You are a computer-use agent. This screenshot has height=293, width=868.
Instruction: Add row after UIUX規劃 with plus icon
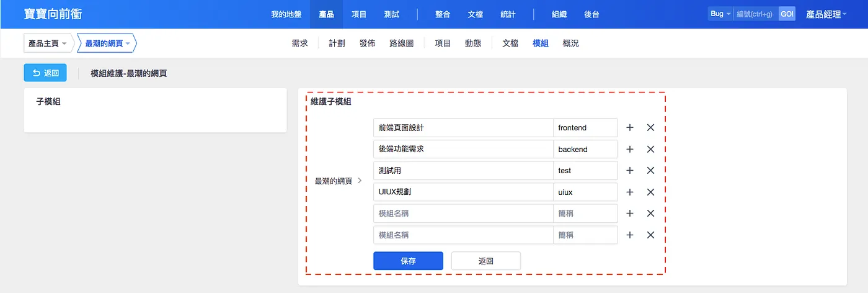630,192
